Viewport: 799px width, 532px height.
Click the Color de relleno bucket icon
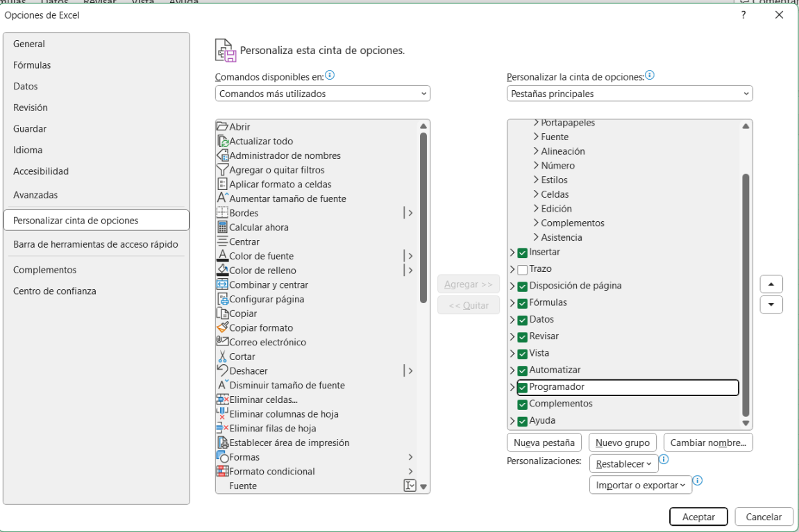coord(222,270)
